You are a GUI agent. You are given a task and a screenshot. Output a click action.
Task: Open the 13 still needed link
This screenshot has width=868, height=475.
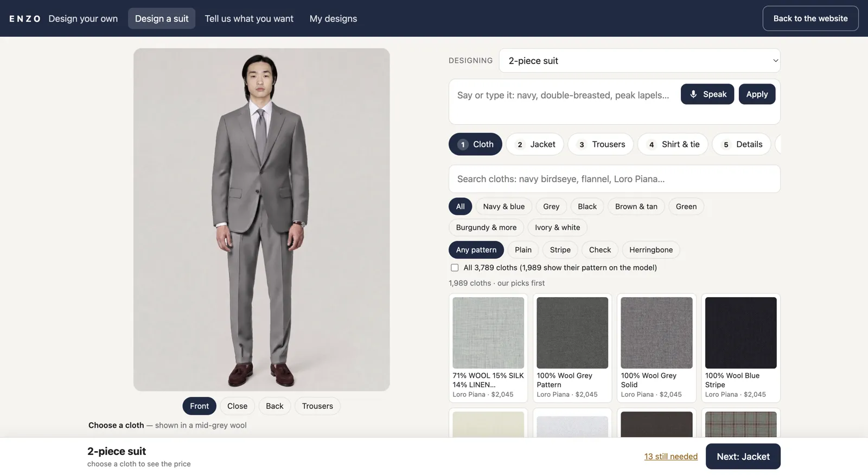671,457
